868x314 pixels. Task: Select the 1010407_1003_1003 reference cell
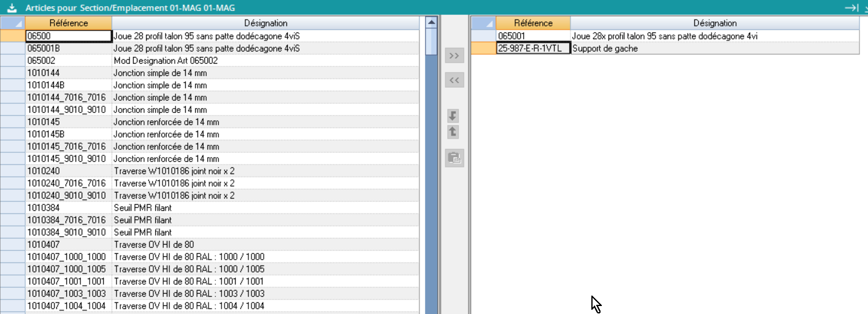[x=69, y=294]
